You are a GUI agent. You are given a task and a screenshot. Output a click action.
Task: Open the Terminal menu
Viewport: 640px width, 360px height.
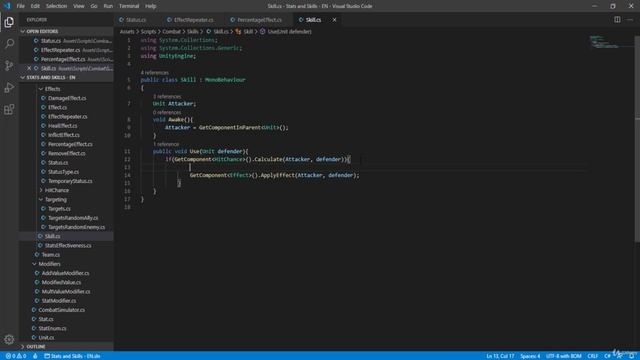129,6
